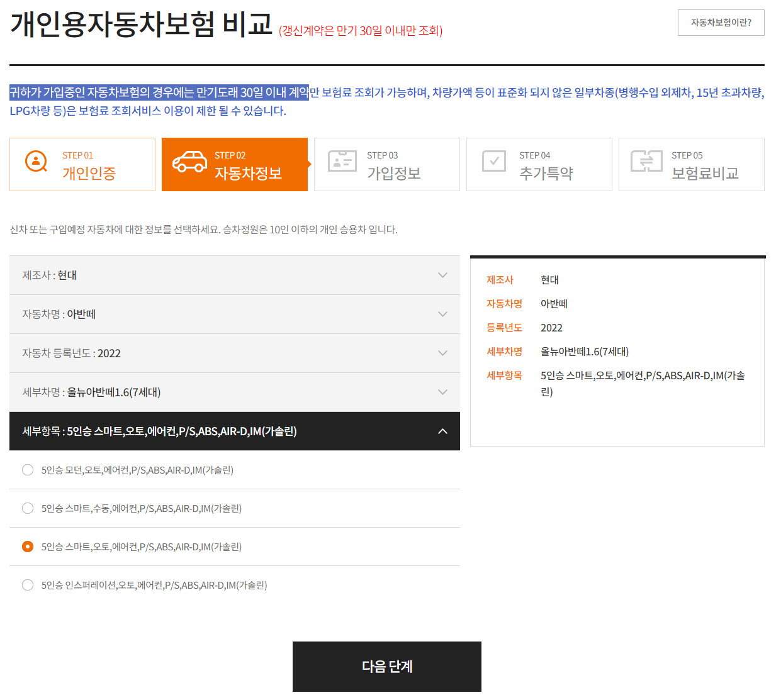This screenshot has height=700, width=776.
Task: Click the 세부항목 header text in black bar
Action: pos(159,431)
